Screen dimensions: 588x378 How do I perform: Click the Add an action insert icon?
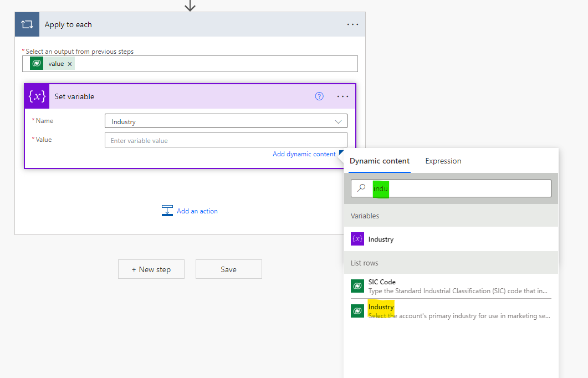coord(167,210)
